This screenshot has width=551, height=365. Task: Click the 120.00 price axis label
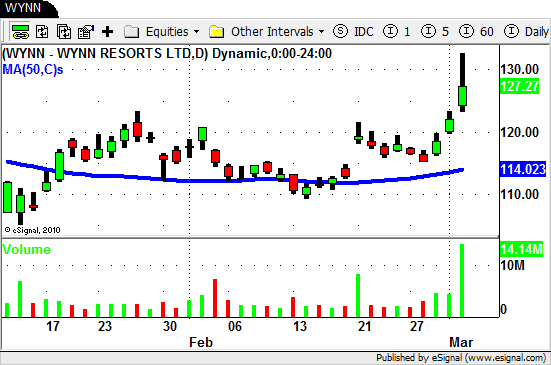pos(519,132)
